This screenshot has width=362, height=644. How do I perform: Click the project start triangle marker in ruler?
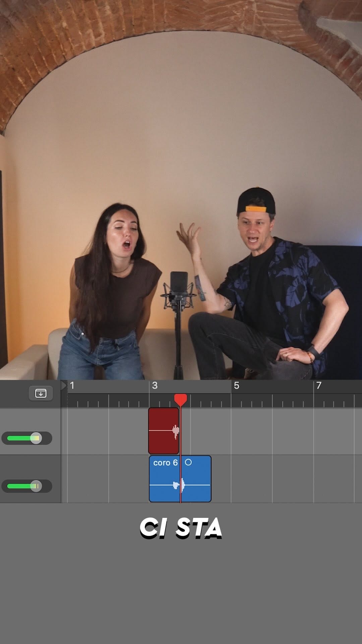64,385
